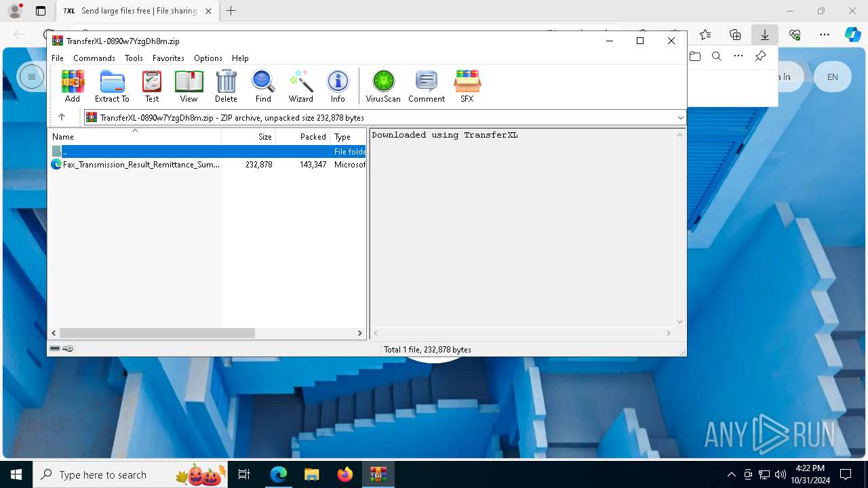Open File Explorer from the taskbar
The width and height of the screenshot is (868, 488).
(x=312, y=474)
